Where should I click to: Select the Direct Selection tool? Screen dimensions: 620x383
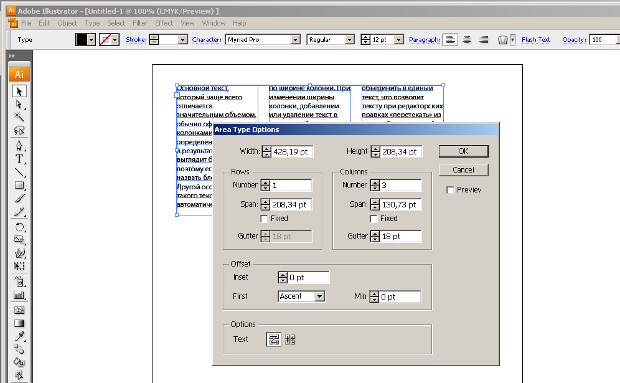19,105
